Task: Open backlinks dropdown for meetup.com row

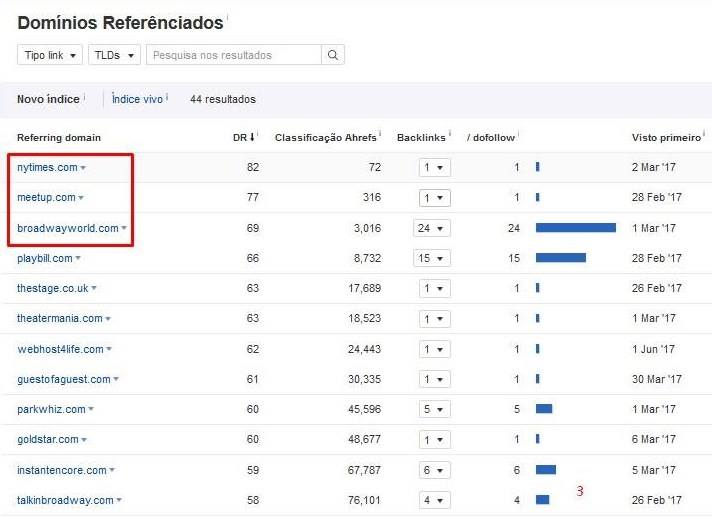Action: (x=435, y=198)
